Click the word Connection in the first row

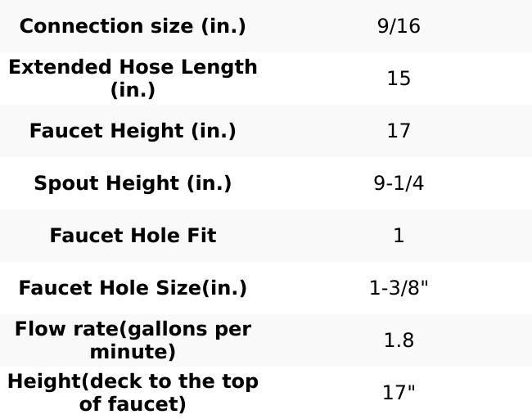click(x=70, y=26)
